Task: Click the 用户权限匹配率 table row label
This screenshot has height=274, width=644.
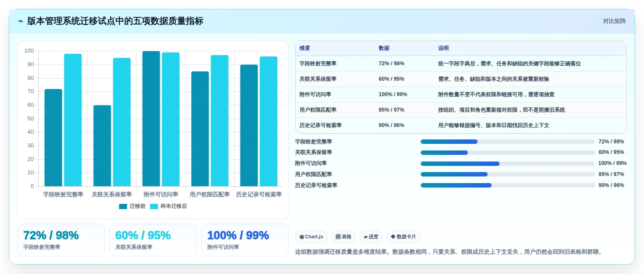Action: pos(318,110)
